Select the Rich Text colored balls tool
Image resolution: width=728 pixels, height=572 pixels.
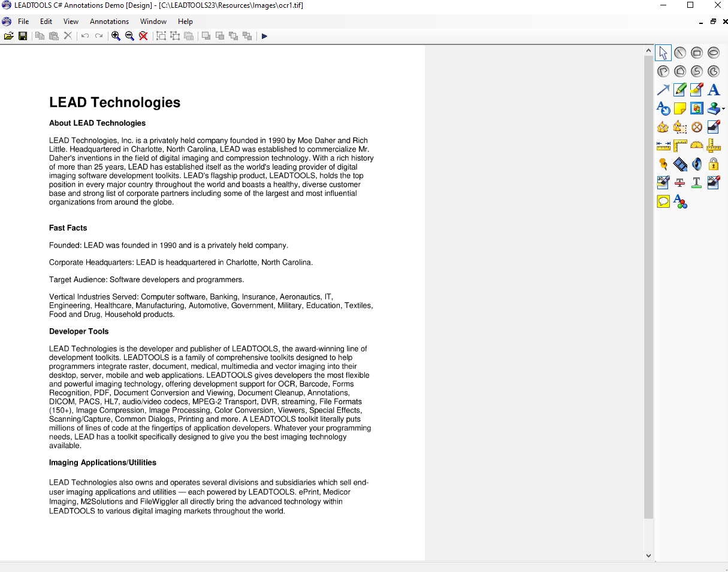(x=680, y=201)
